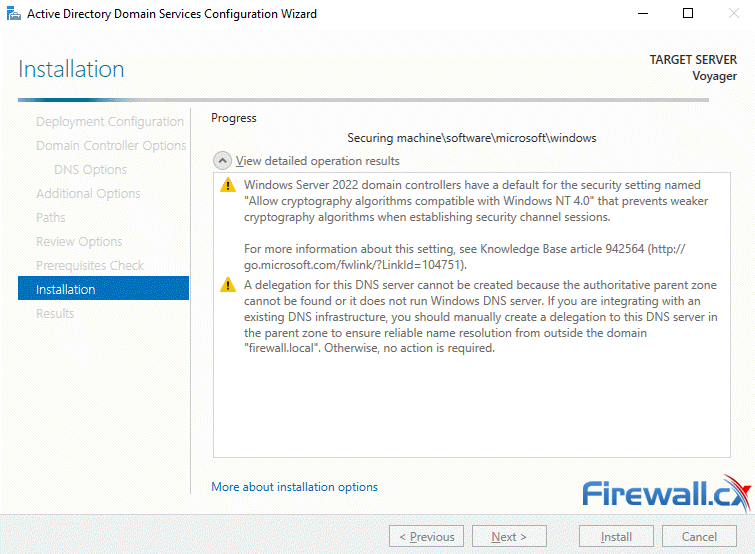Select Paths step in sidebar
The width and height of the screenshot is (755, 554).
[x=51, y=218]
